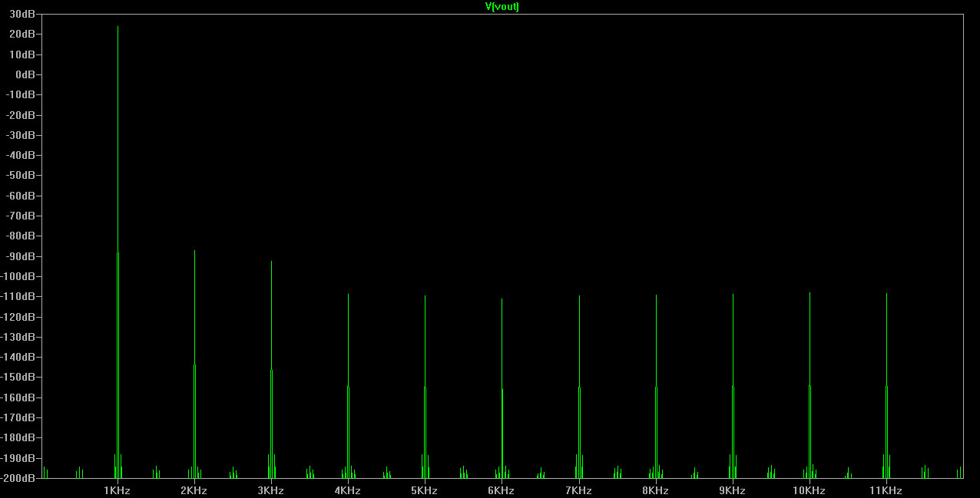Click the -160dB vertical axis label
This screenshot has width=980, height=498.
(x=18, y=397)
